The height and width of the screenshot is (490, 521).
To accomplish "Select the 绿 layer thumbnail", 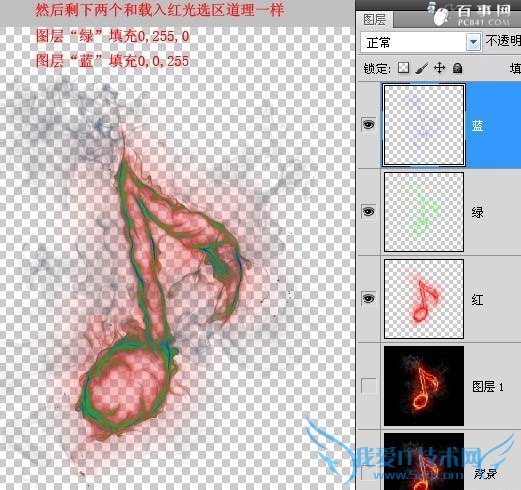I will pyautogui.click(x=424, y=212).
